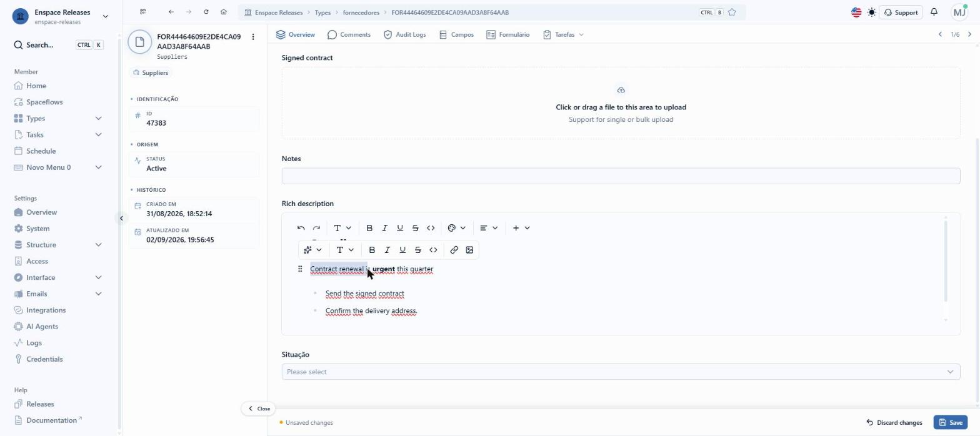
Task: Open the Situação select dropdown
Action: pos(621,372)
